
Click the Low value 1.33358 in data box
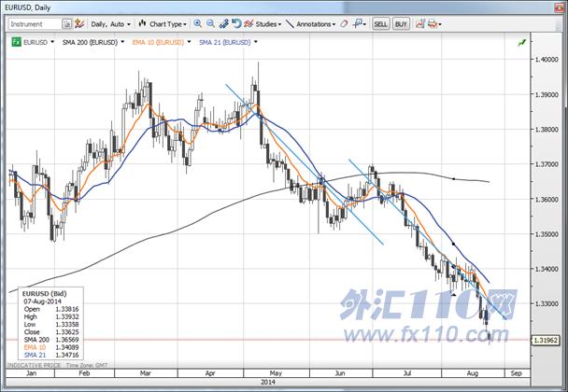(66, 324)
